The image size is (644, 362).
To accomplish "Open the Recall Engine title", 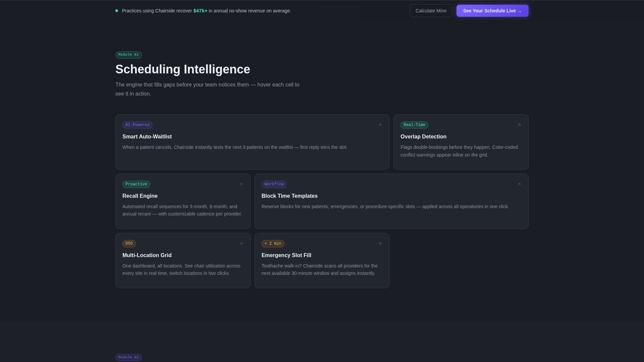I will [140, 196].
